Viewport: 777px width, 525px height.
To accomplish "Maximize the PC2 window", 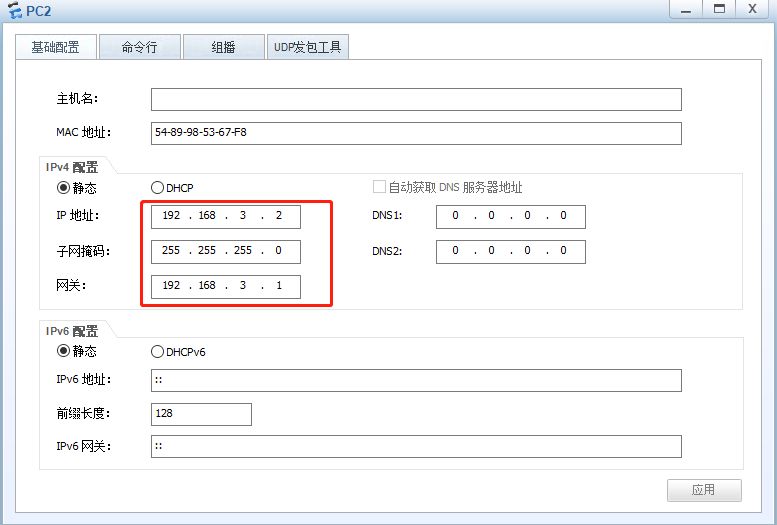I will 719,9.
